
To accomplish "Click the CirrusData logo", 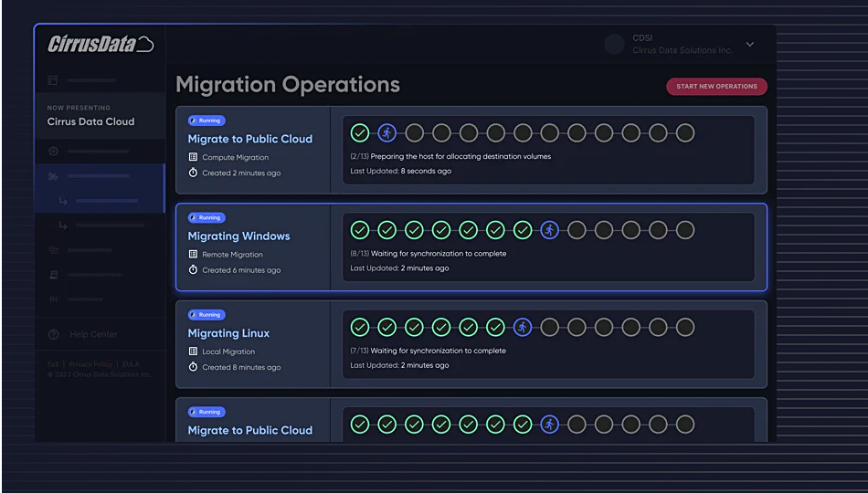I will 101,44.
